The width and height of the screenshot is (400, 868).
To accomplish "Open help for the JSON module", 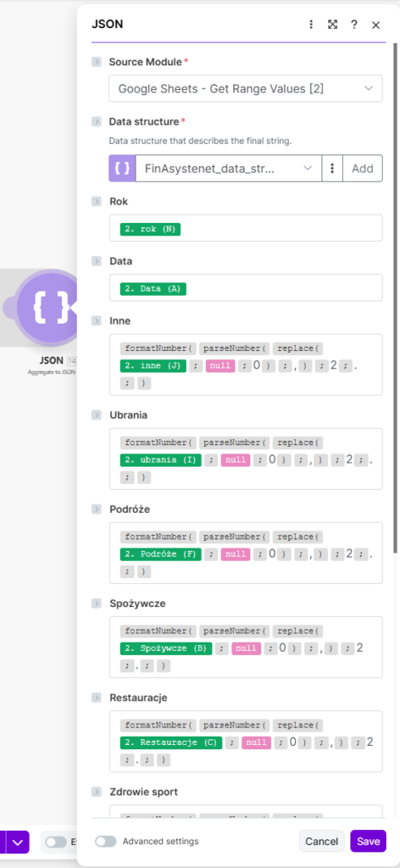I will point(354,25).
